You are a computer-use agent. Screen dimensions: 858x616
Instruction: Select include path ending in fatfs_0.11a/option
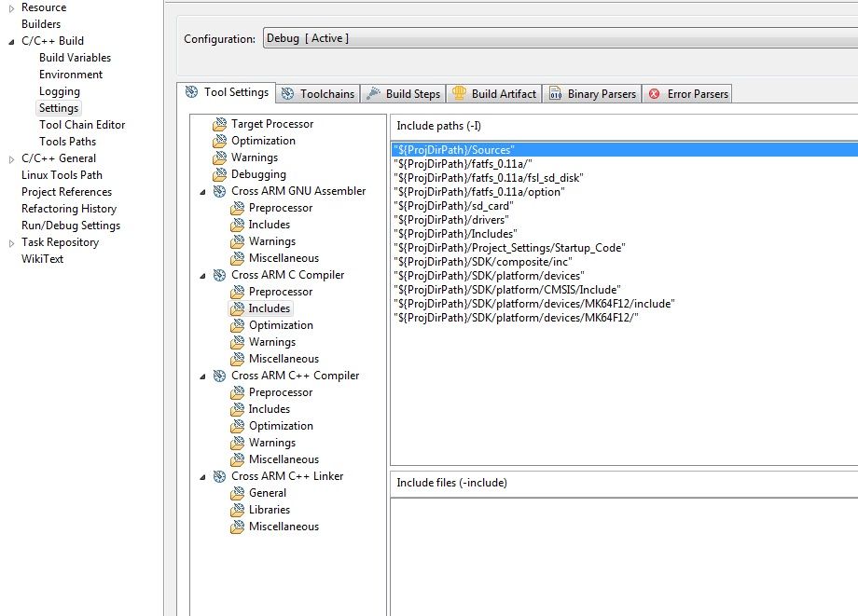[x=478, y=192]
